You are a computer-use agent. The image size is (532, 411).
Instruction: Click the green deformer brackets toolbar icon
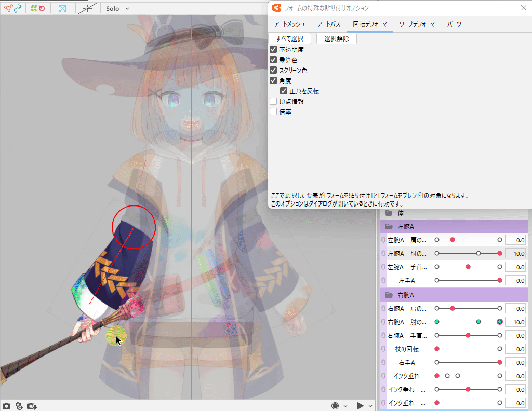click(33, 8)
